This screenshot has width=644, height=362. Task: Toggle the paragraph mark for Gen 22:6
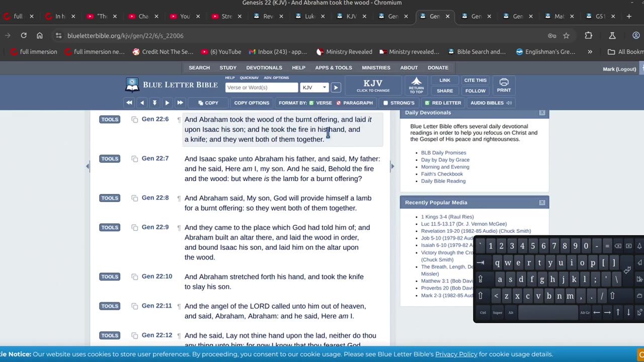point(179,120)
